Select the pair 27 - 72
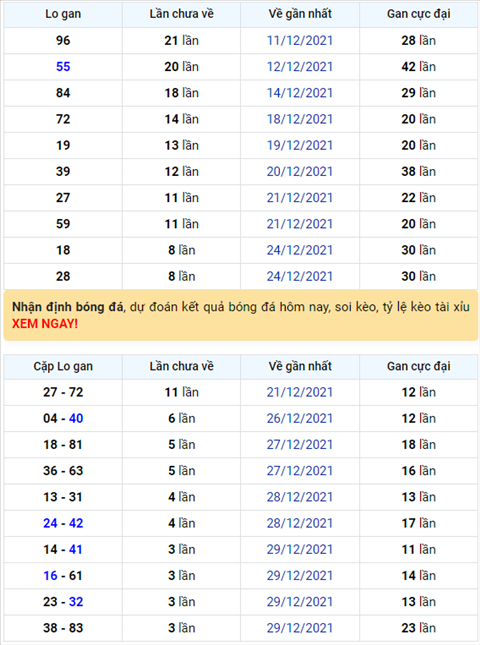The width and height of the screenshot is (480, 645). coord(63,392)
